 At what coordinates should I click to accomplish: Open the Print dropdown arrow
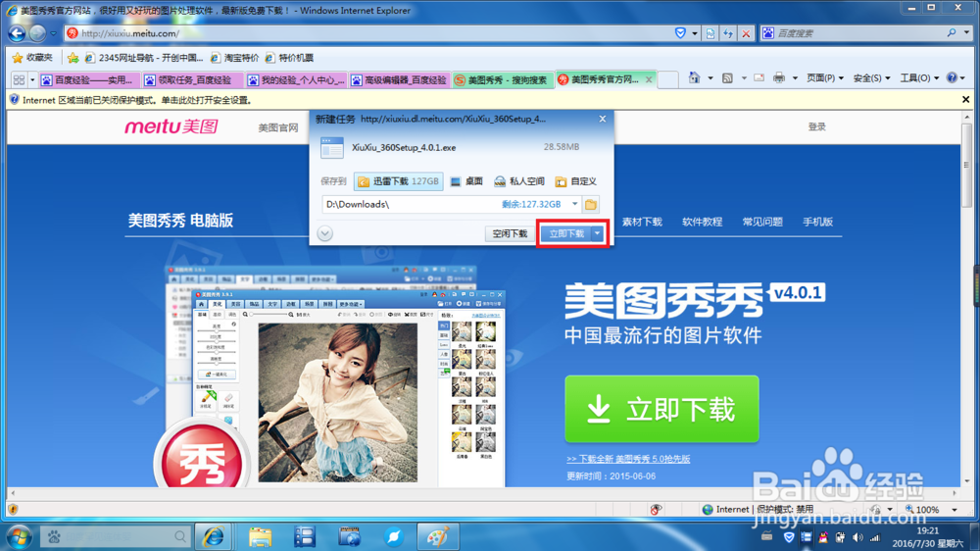795,78
